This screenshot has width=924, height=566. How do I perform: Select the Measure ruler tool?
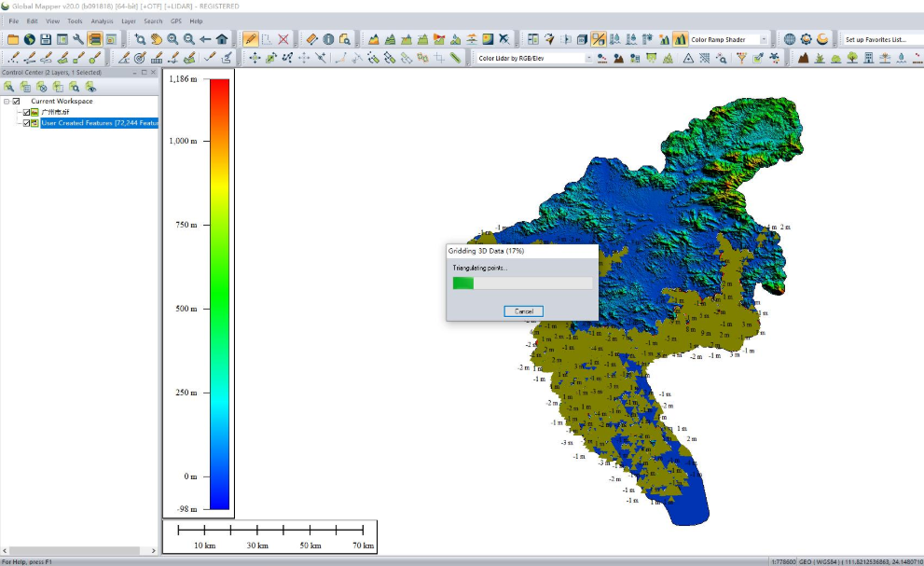tap(311, 39)
